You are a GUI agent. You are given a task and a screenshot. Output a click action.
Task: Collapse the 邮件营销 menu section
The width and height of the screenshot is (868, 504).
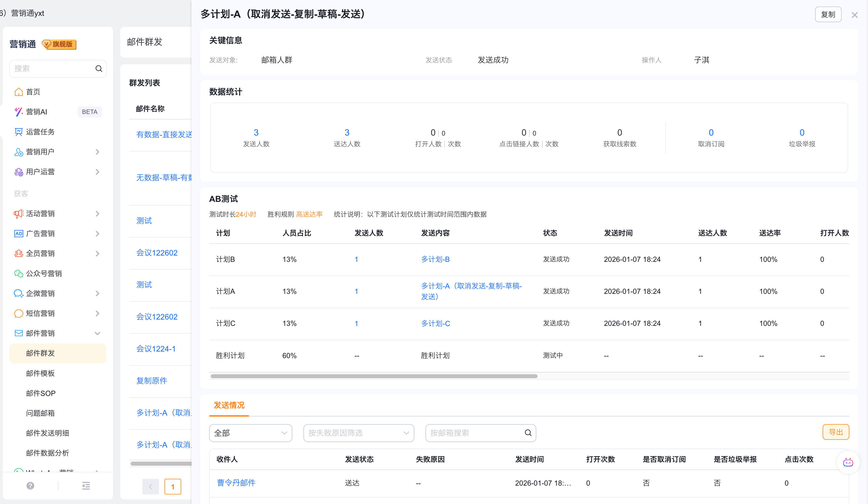(98, 333)
